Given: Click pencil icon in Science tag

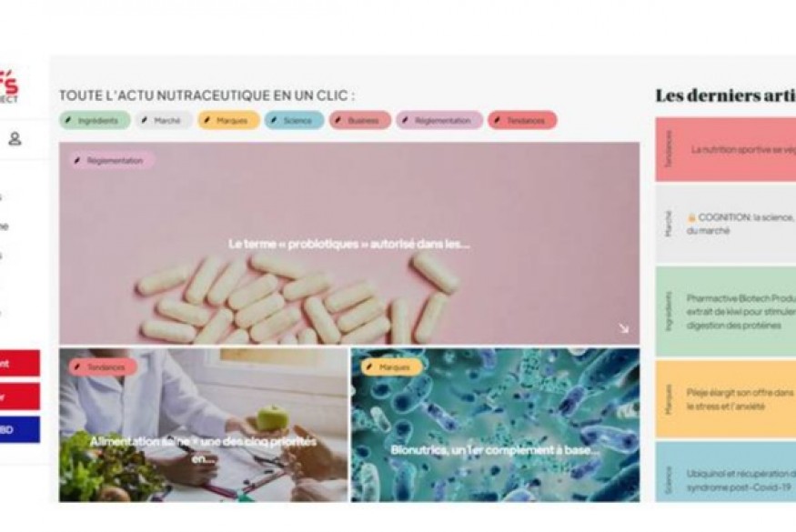Looking at the screenshot, I should coord(274,120).
